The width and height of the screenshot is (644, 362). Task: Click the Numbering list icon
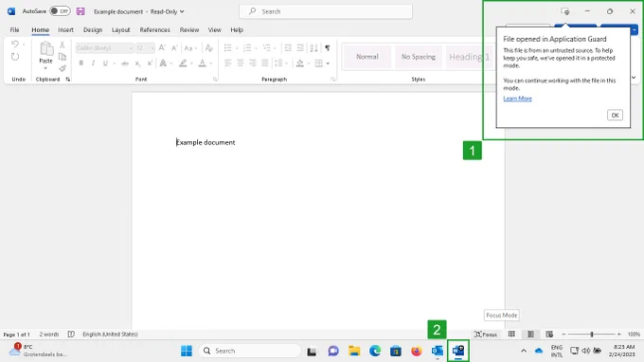[247, 48]
